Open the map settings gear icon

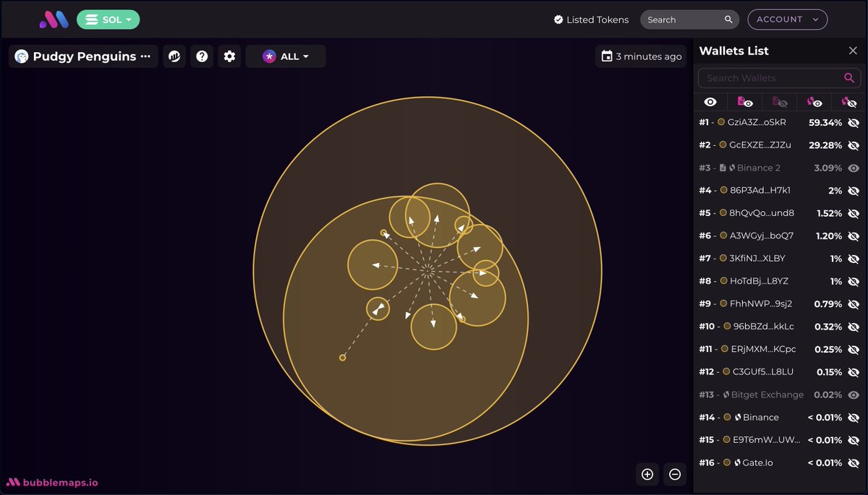coord(229,56)
